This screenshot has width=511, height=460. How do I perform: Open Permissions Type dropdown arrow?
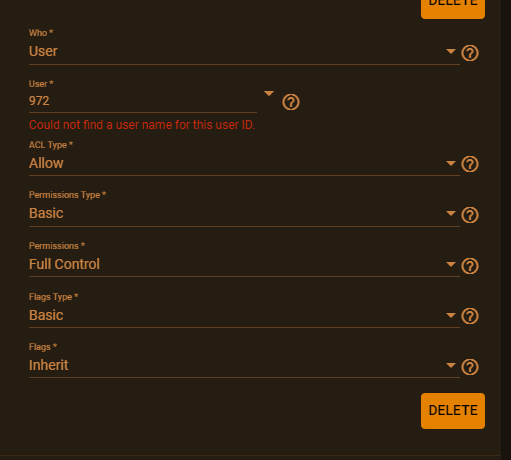coord(451,213)
